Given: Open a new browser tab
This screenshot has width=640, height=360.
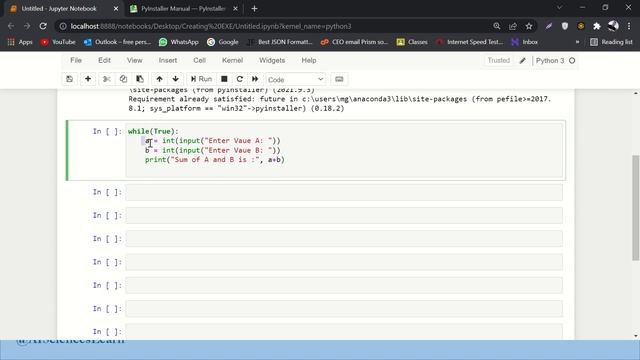Looking at the screenshot, I should pos(254,9).
